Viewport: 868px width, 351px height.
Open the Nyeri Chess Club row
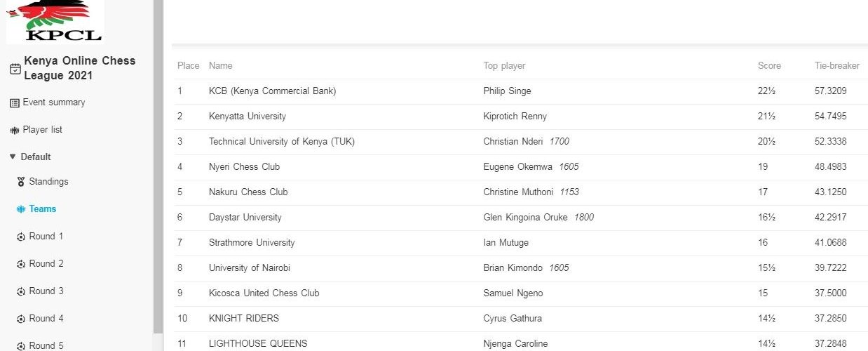coord(520,167)
